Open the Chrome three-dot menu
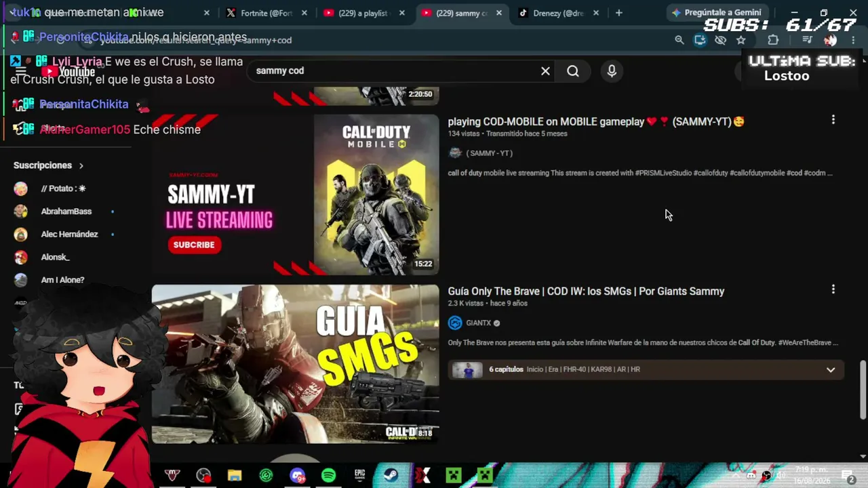868x488 pixels. [853, 40]
